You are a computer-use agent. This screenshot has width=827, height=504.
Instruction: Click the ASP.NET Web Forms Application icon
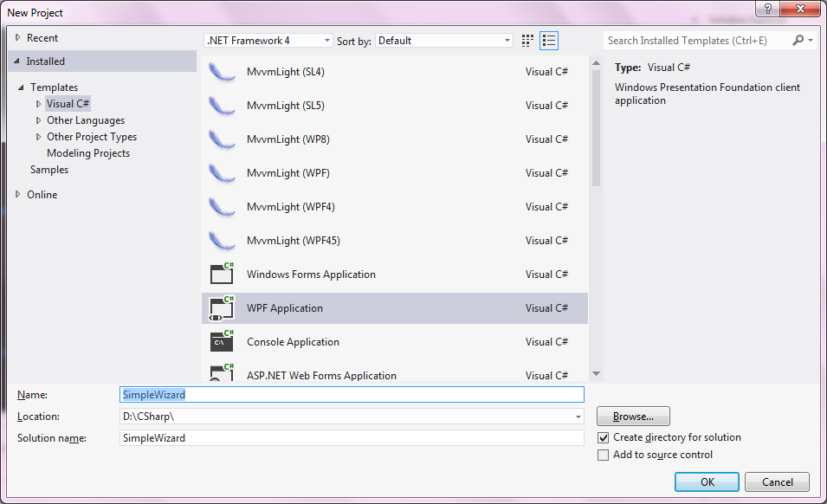(222, 372)
